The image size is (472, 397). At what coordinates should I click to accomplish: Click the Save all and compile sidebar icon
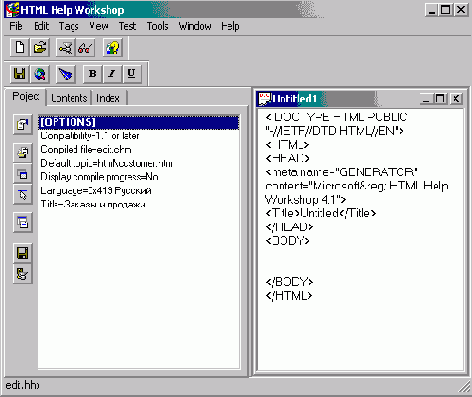pyautogui.click(x=23, y=274)
